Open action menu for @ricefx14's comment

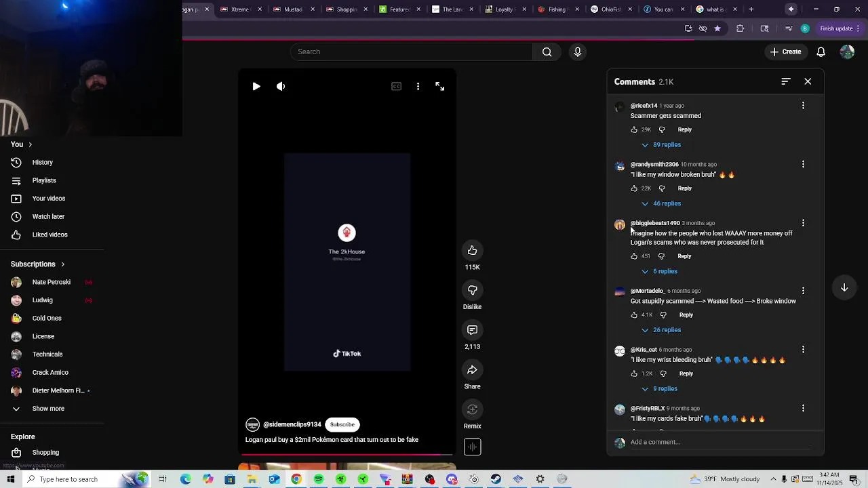pos(803,106)
